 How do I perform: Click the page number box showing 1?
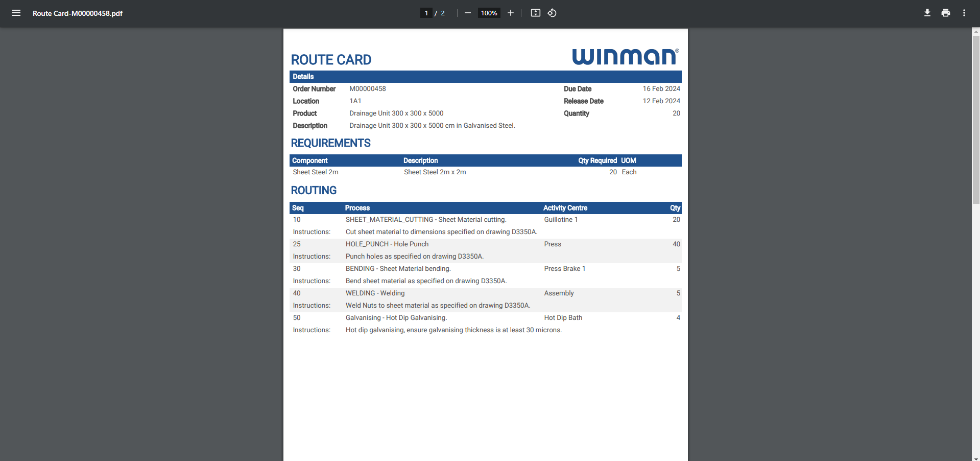426,13
